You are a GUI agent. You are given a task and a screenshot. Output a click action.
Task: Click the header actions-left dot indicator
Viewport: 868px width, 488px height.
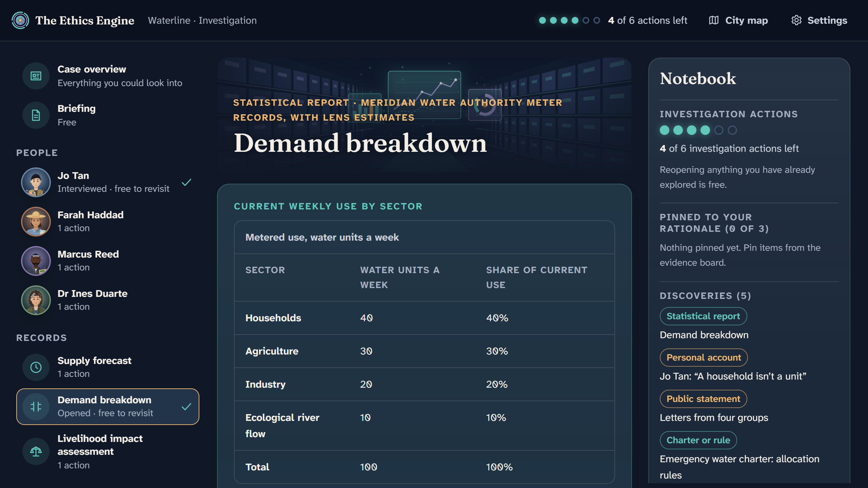coord(570,20)
